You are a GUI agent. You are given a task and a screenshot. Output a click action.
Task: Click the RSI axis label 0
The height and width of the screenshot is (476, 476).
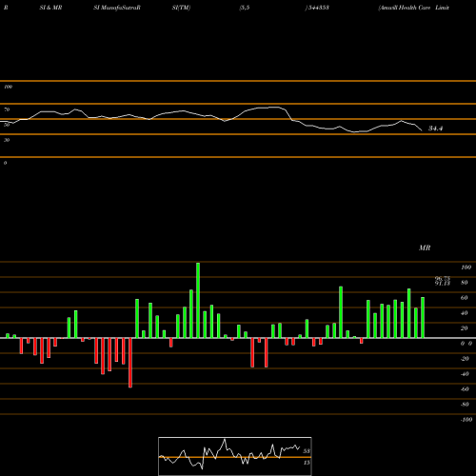click(5, 163)
